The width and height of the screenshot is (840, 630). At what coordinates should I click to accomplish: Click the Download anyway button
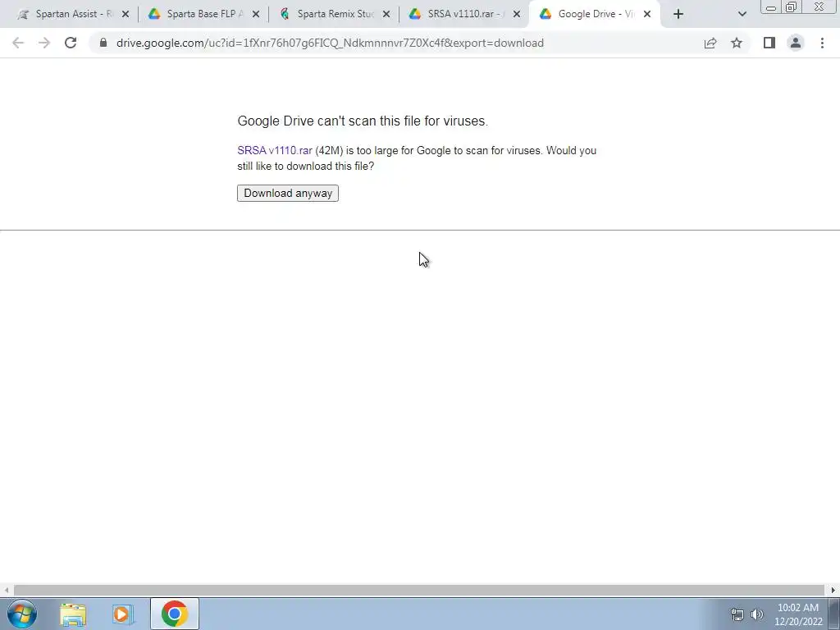[x=288, y=193]
